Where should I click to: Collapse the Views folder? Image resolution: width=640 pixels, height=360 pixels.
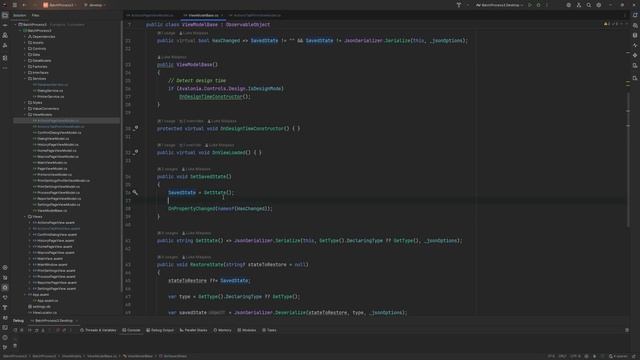pyautogui.click(x=25, y=217)
